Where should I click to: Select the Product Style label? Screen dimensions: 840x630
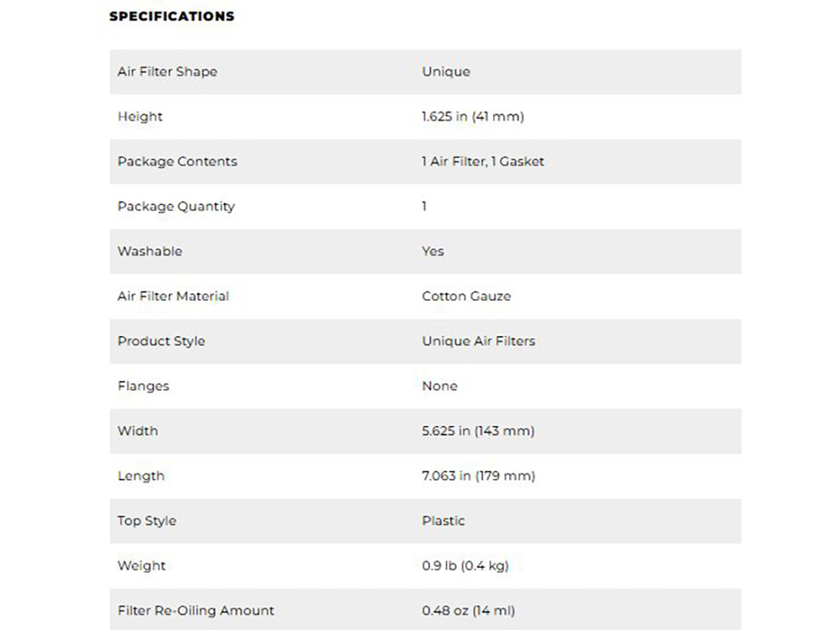click(x=161, y=341)
